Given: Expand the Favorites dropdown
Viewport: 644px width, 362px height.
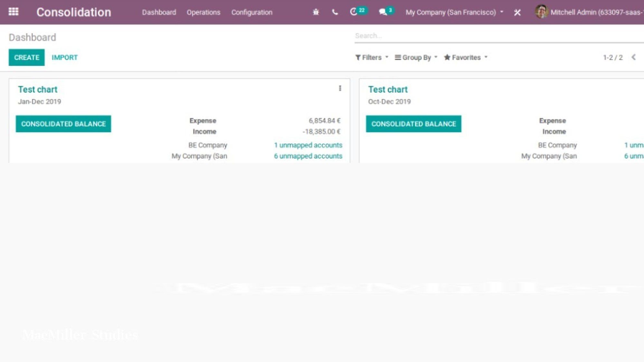Looking at the screenshot, I should coord(465,57).
